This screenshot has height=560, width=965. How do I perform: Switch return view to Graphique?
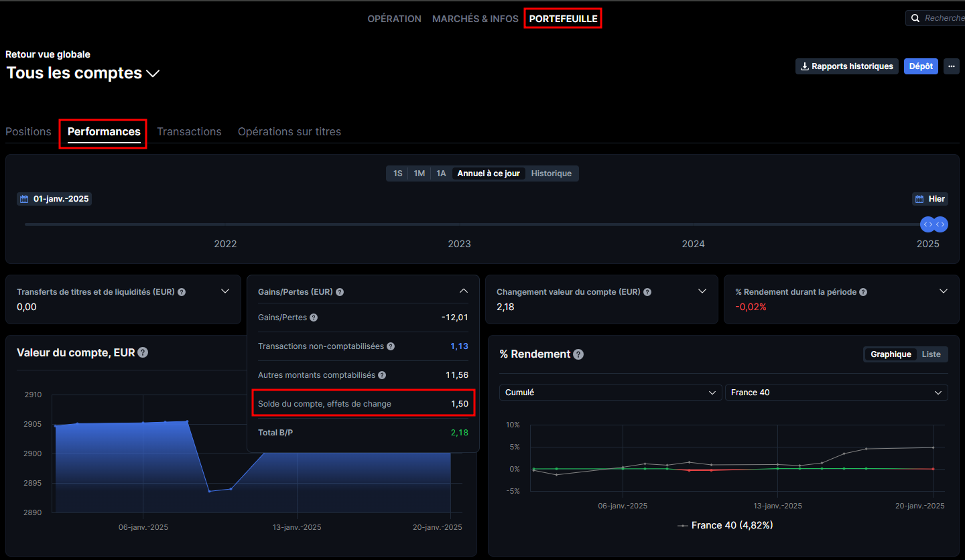coord(891,354)
